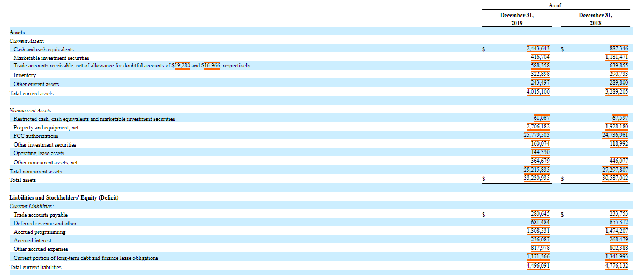Image resolution: width=644 pixels, height=275 pixels.
Task: Click trade accounts payable value 280,645
Action: click(x=540, y=214)
